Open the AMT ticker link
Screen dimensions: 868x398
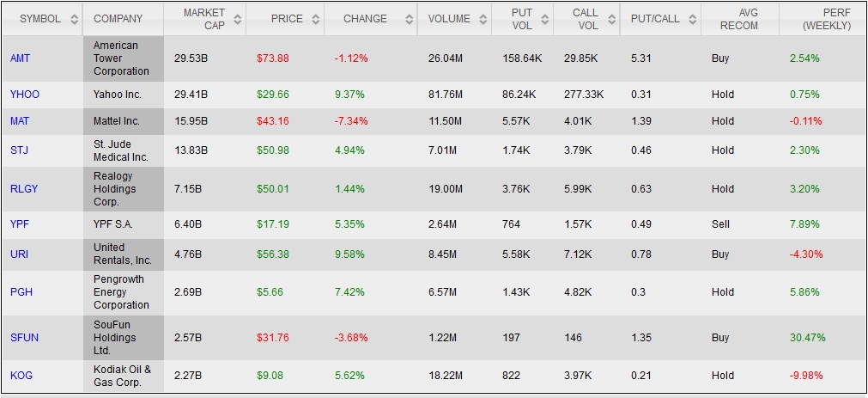(20, 58)
